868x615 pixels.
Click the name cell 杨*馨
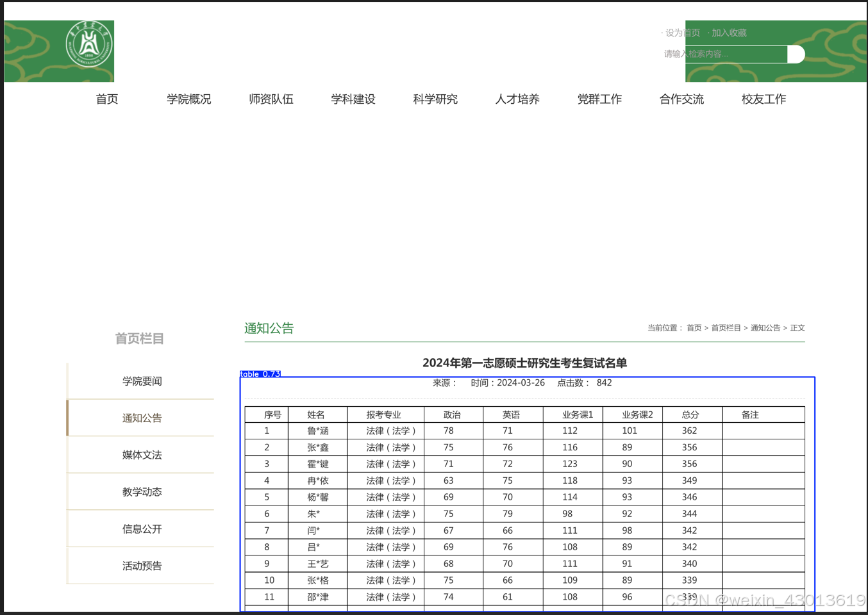point(318,498)
